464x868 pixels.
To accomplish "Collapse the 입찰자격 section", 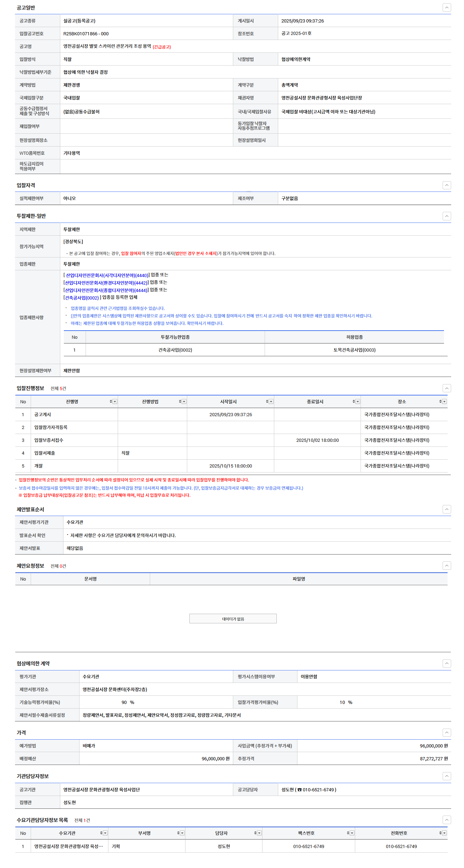I will pos(447,185).
